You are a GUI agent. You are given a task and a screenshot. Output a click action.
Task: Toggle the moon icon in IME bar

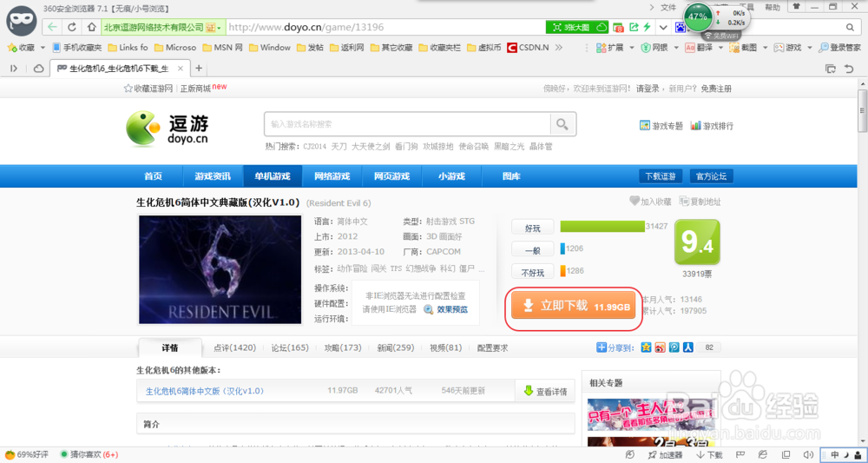pos(847,454)
